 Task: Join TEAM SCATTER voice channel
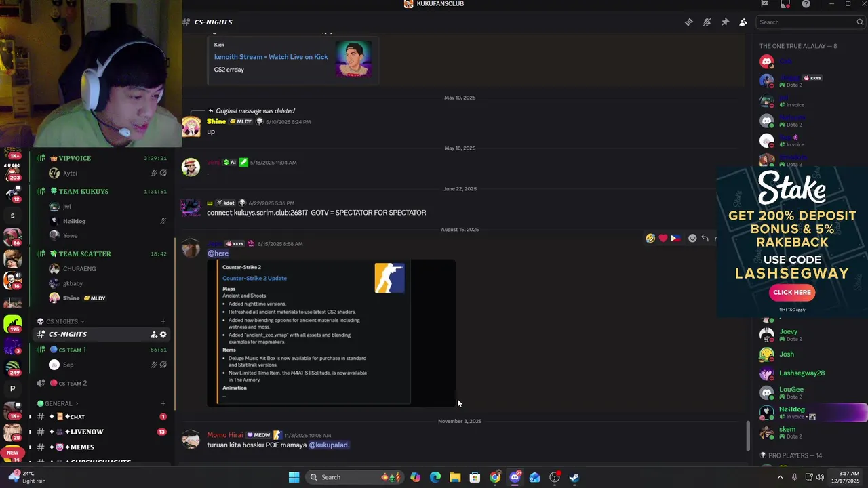102,253
